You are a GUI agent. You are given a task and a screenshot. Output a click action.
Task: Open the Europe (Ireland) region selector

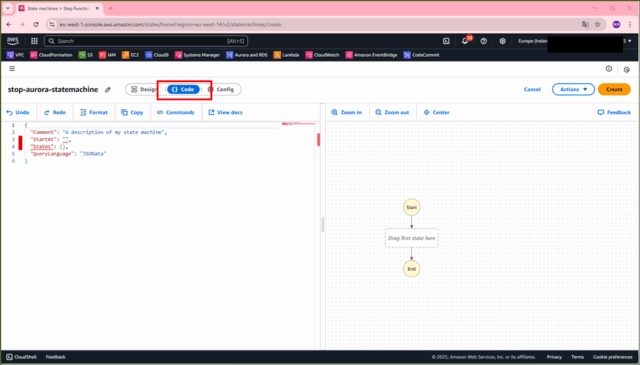[x=533, y=41]
